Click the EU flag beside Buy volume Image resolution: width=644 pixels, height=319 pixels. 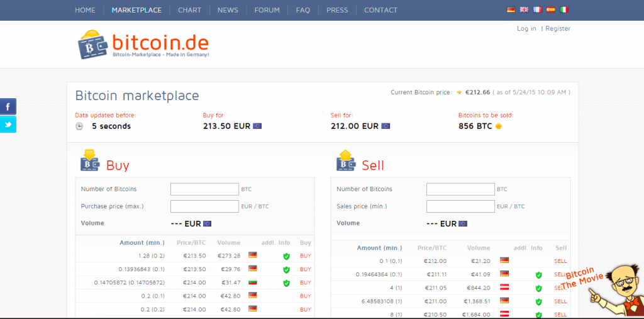pos(208,223)
